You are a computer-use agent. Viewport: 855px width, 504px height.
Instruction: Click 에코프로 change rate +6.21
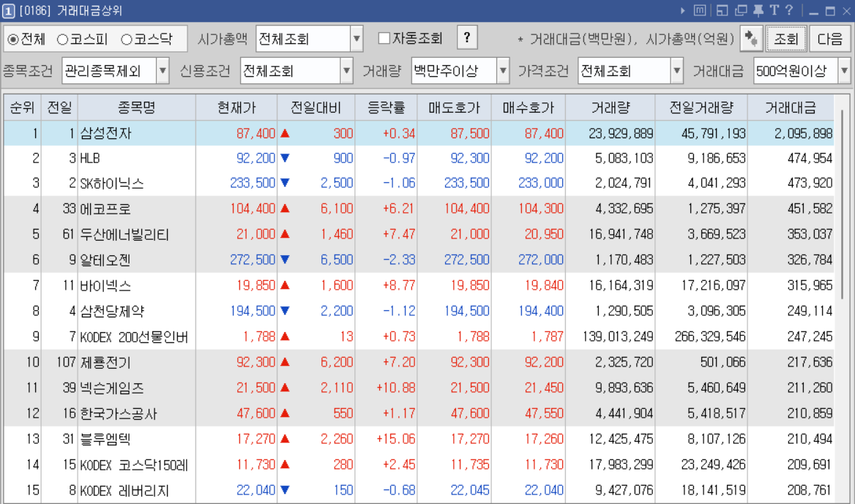coord(398,209)
